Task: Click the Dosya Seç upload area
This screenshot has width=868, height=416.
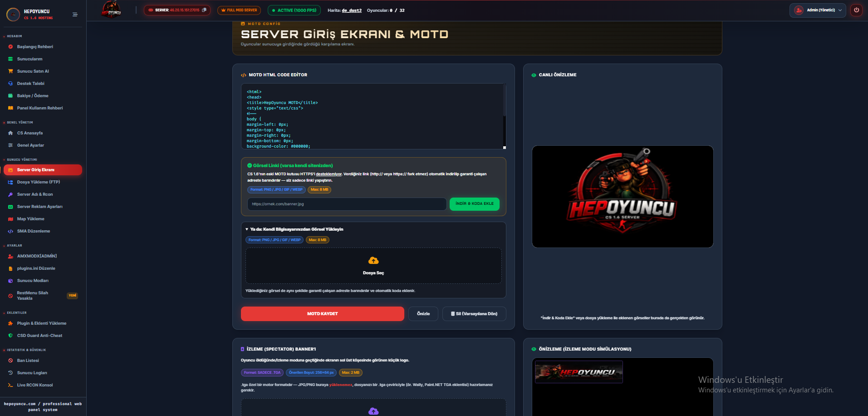Action: point(373,266)
